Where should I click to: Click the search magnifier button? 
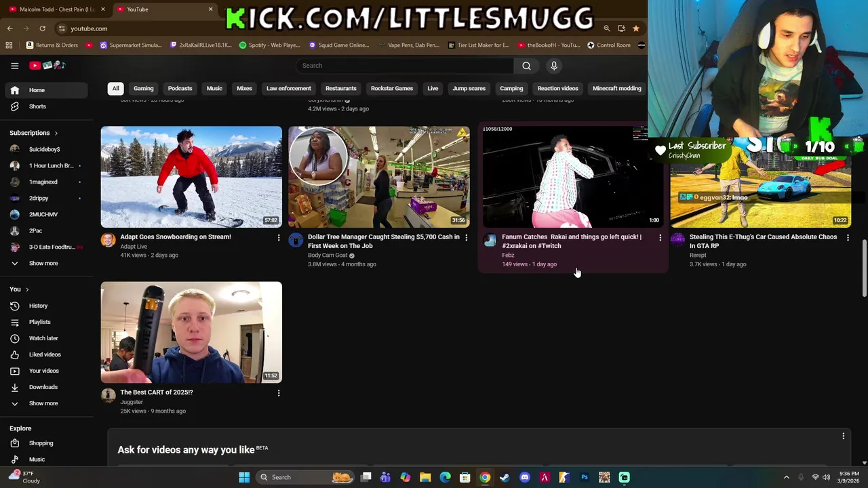coord(526,66)
